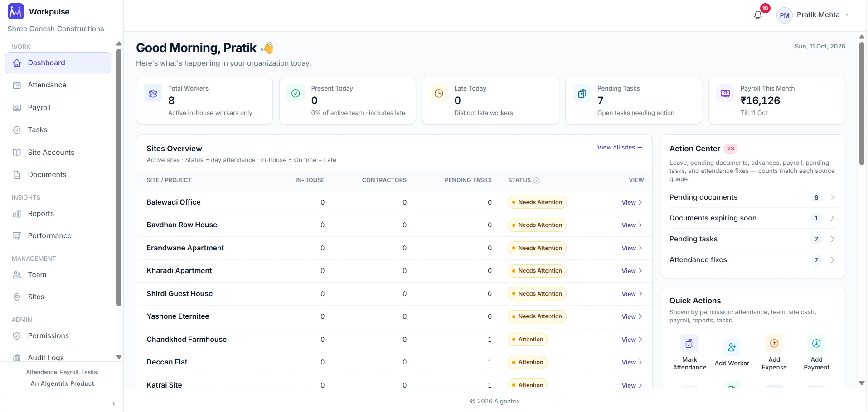Open the Payroll page
Image resolution: width=868 pixels, height=412 pixels.
[x=58, y=108]
